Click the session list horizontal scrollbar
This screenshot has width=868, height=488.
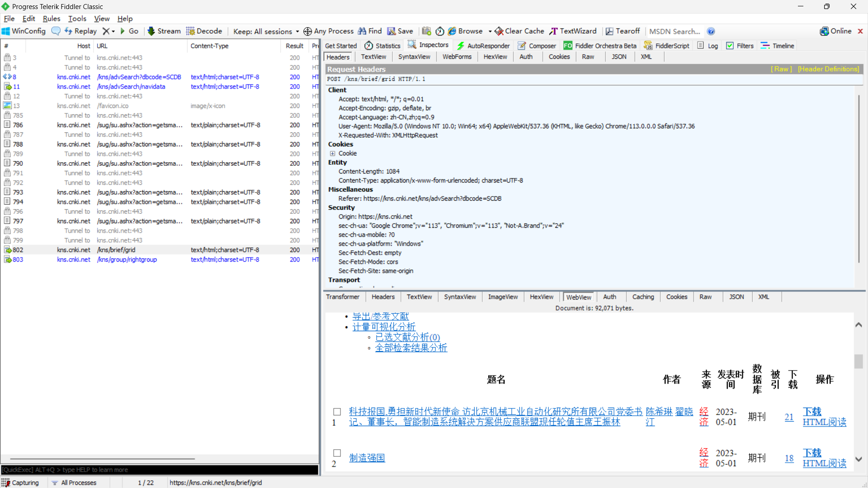103,459
